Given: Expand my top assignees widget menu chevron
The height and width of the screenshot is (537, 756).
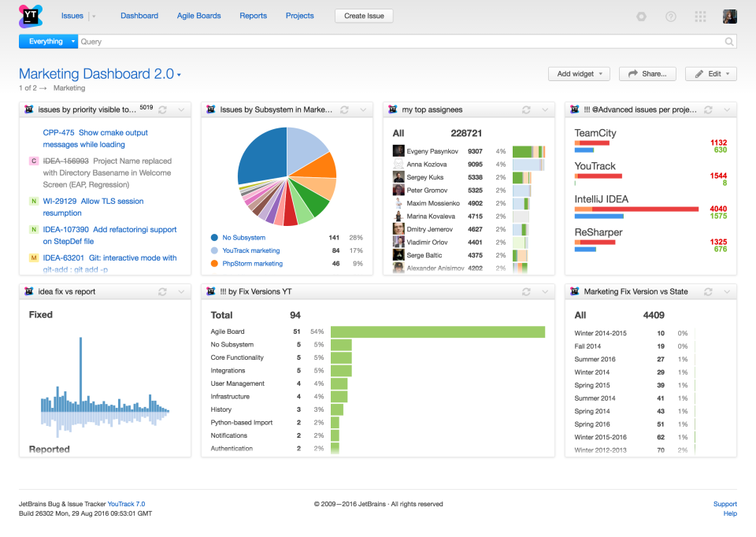Looking at the screenshot, I should (545, 110).
